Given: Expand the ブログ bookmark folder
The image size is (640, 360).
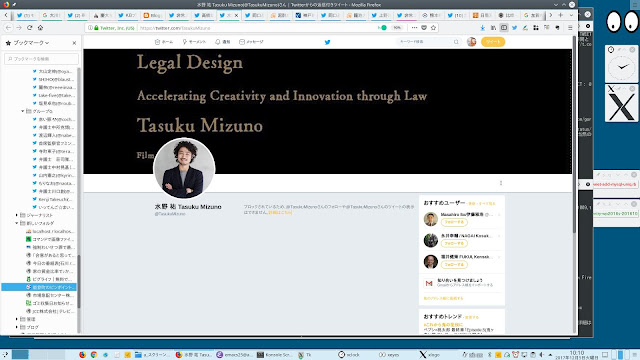Looking at the screenshot, I should pos(17,327).
